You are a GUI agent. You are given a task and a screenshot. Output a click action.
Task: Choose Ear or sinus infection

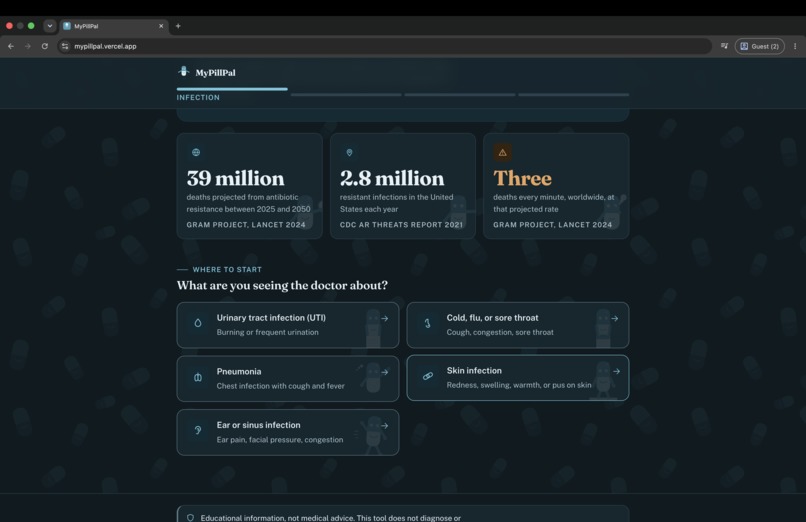(288, 432)
